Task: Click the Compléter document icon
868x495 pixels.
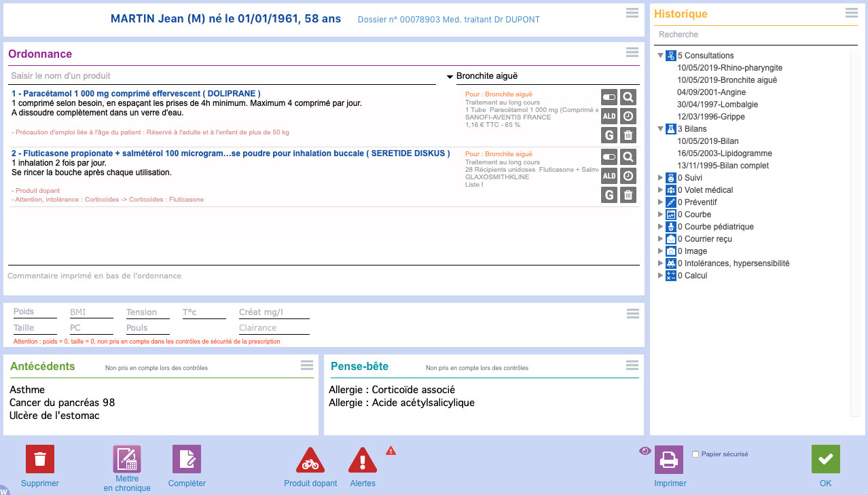Action: (187, 459)
